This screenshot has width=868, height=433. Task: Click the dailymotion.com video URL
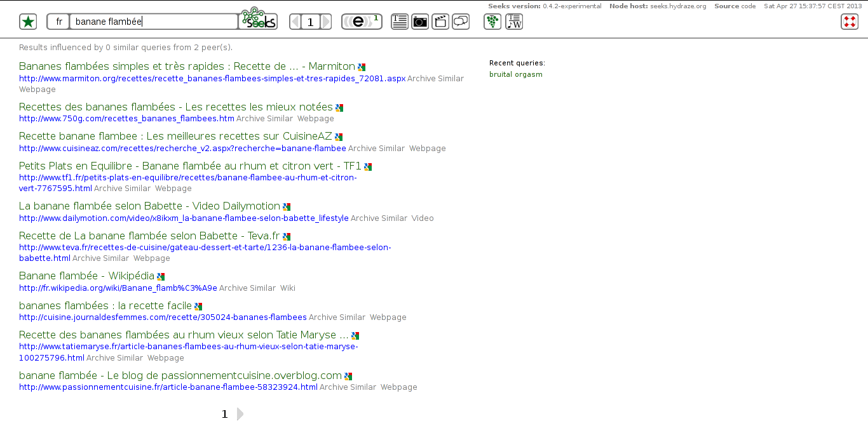click(184, 218)
